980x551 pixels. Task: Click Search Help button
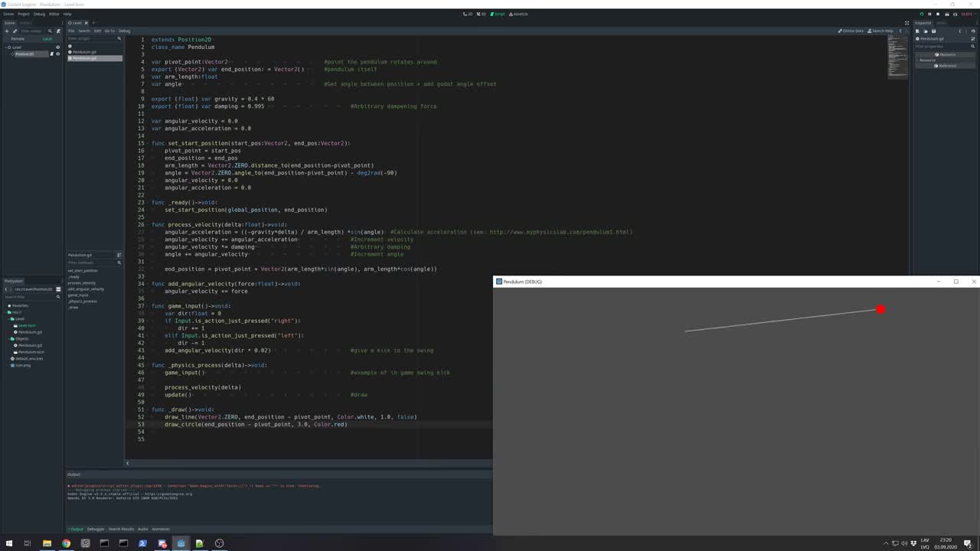[x=880, y=31]
